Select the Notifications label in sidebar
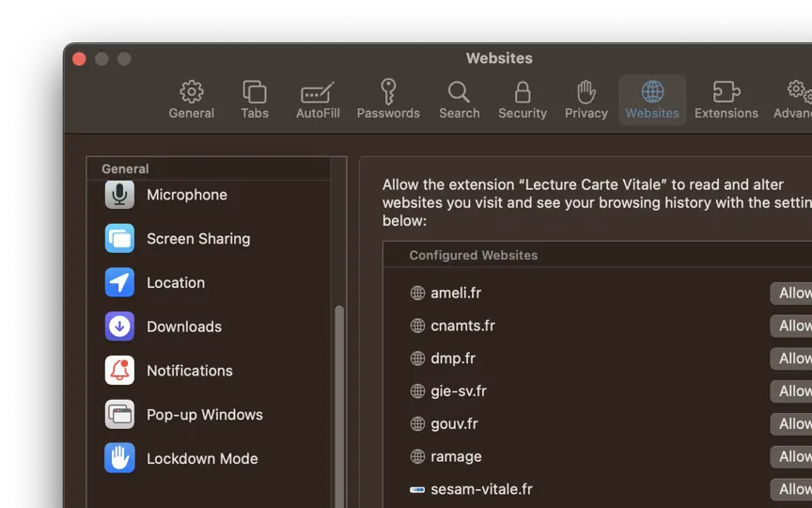812x508 pixels. (190, 371)
